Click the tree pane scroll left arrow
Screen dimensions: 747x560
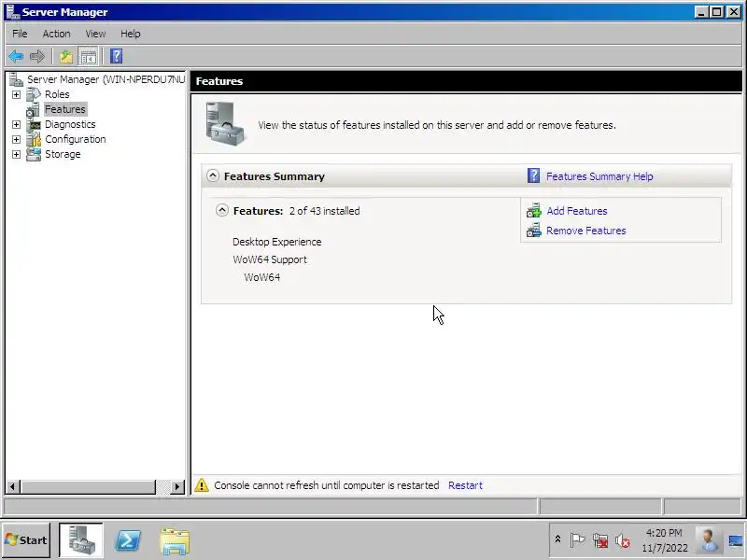click(12, 486)
